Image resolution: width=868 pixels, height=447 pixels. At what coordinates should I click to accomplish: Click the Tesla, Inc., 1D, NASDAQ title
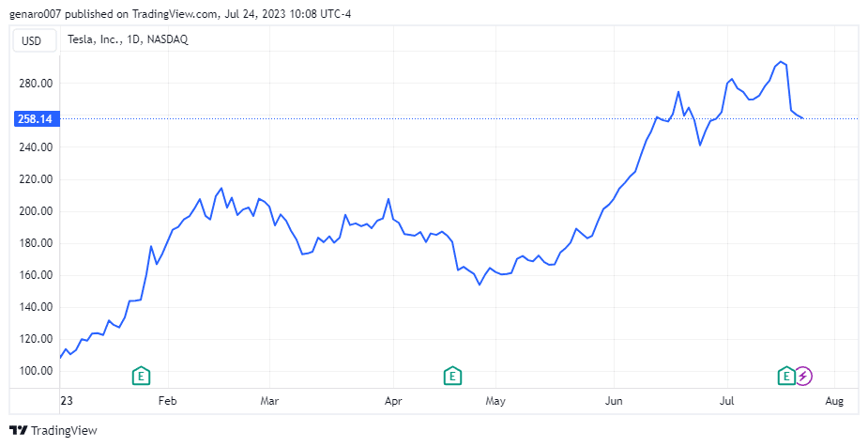(x=128, y=39)
